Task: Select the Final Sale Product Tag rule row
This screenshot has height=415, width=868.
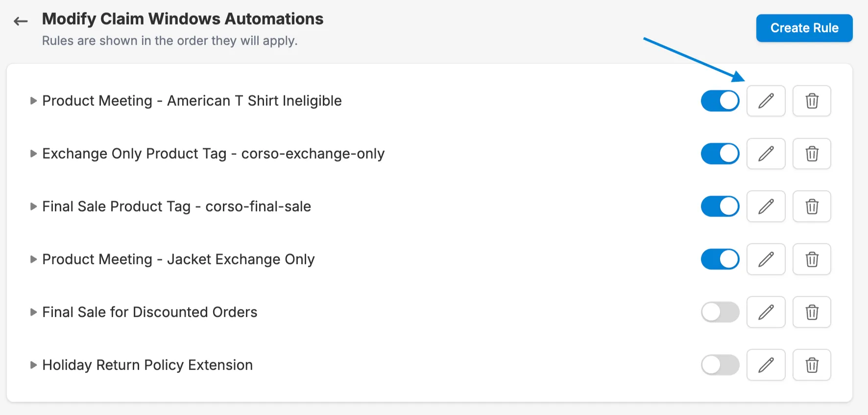Action: 176,206
